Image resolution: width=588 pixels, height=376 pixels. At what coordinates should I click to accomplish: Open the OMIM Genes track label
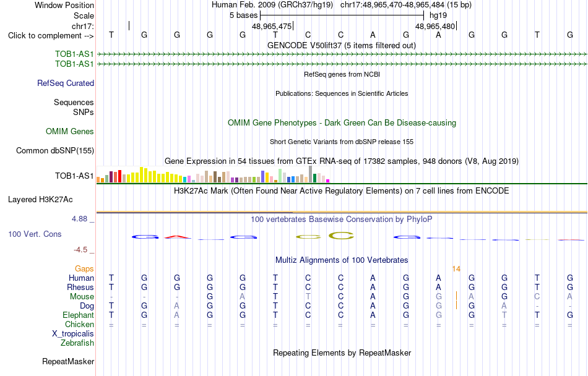69,132
